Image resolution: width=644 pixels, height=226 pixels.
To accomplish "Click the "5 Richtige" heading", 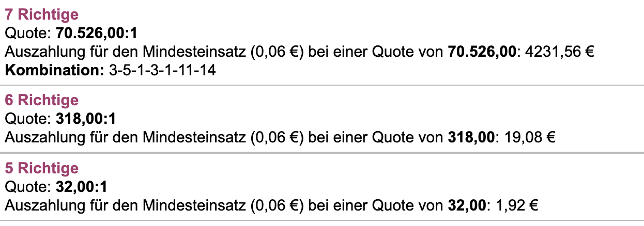I will point(41,168).
